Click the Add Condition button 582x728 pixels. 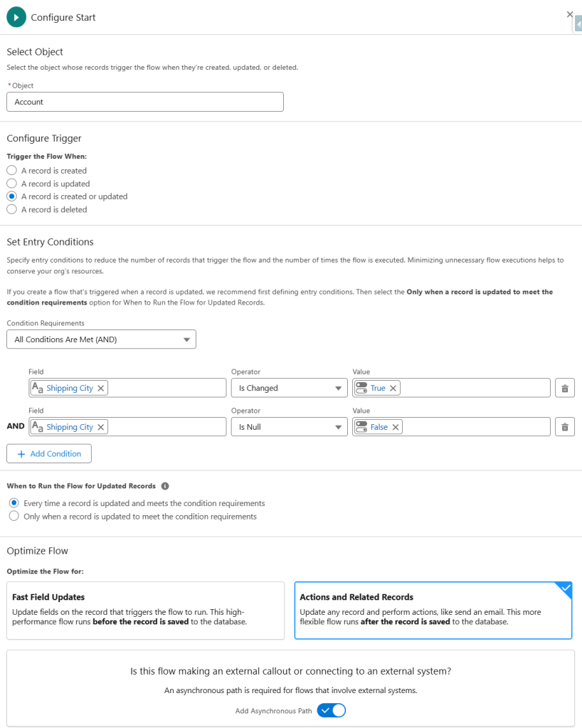coord(49,453)
